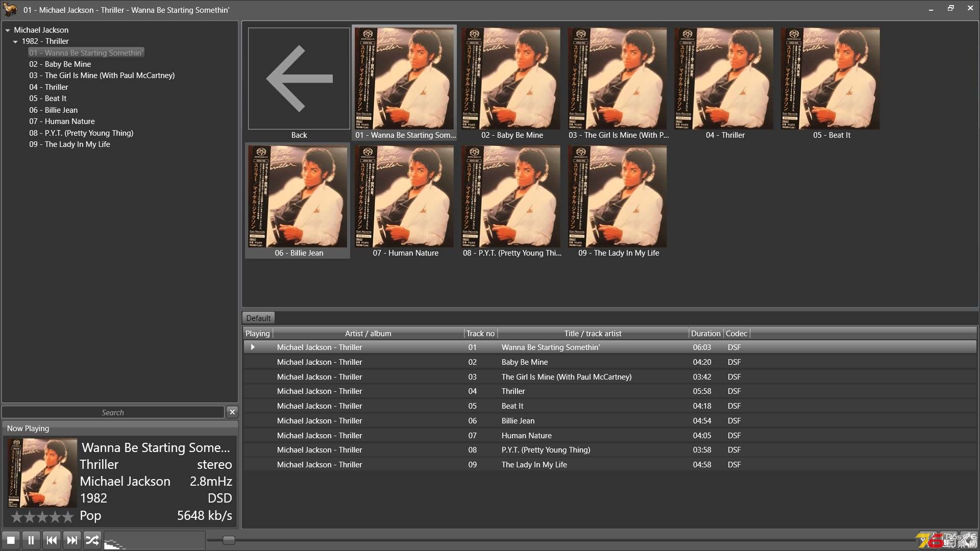The height and width of the screenshot is (551, 980).
Task: Click the Now Playing album cover art
Action: click(x=42, y=473)
